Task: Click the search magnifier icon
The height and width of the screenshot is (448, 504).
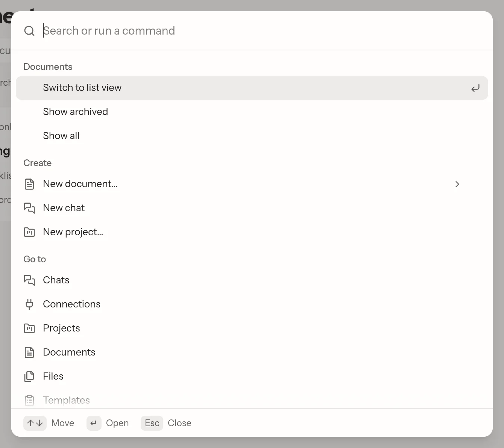Action: pos(29,31)
